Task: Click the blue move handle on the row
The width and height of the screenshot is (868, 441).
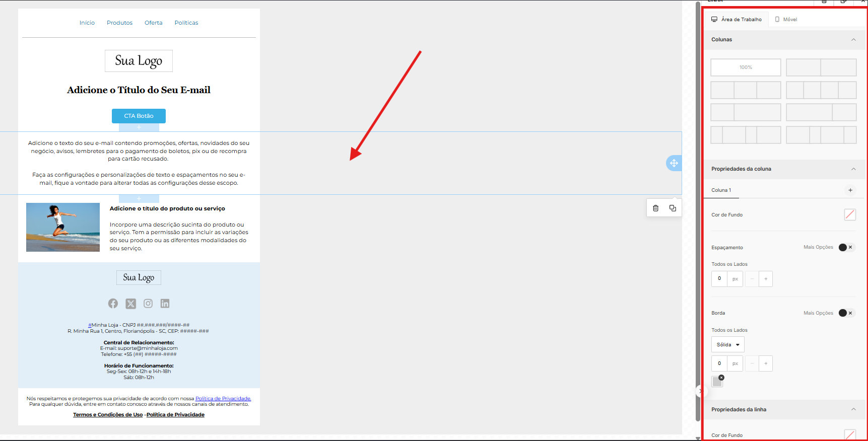Action: coord(674,163)
